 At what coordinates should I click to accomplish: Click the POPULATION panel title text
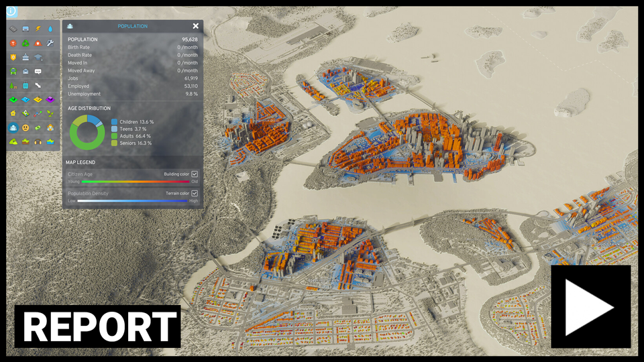point(133,26)
